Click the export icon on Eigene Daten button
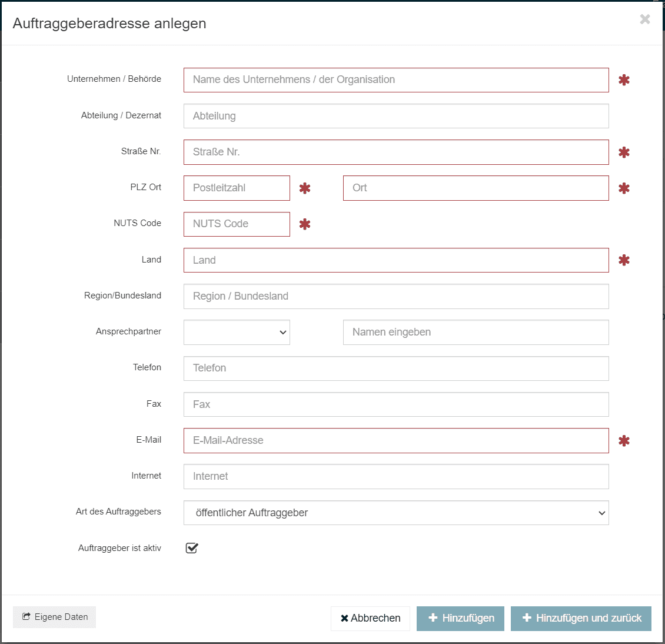665x644 pixels. (x=26, y=617)
